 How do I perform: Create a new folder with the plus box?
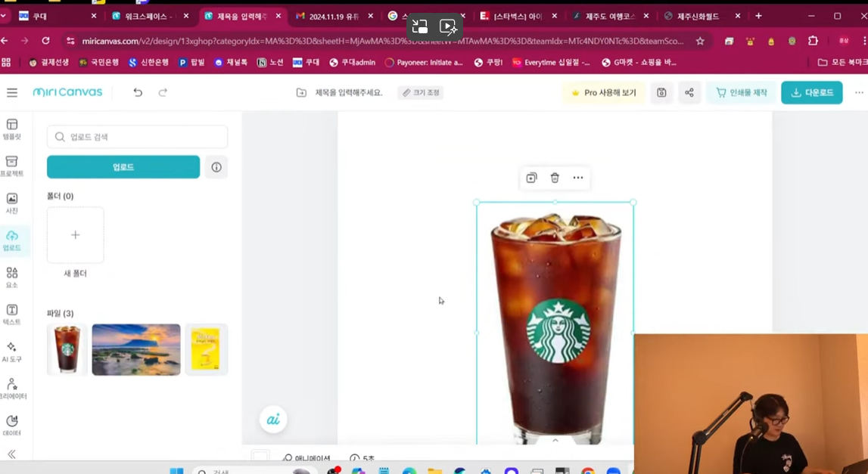[x=75, y=235]
